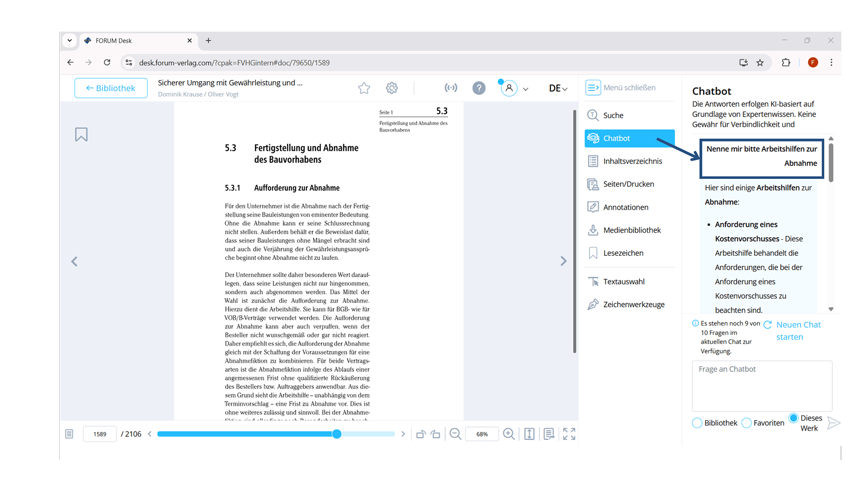
Task: Click the fit page height icon
Action: tap(529, 434)
